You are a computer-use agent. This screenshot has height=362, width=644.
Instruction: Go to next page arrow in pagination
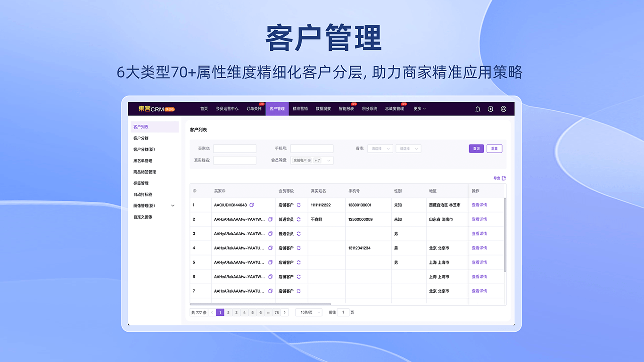(x=285, y=313)
